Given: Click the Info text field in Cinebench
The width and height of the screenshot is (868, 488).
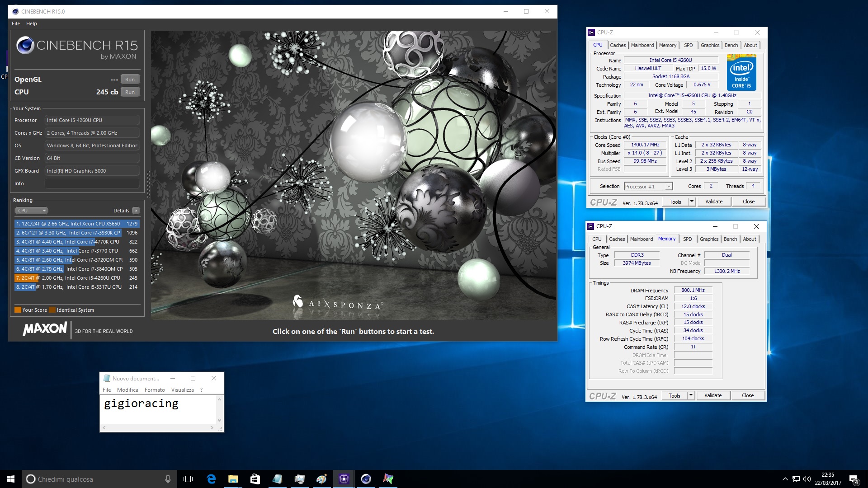Looking at the screenshot, I should pyautogui.click(x=92, y=183).
